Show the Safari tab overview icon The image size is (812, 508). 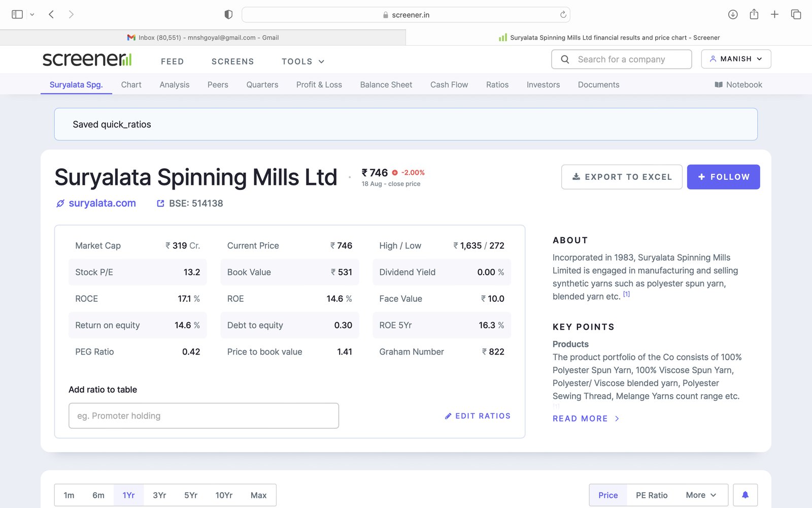tap(796, 15)
